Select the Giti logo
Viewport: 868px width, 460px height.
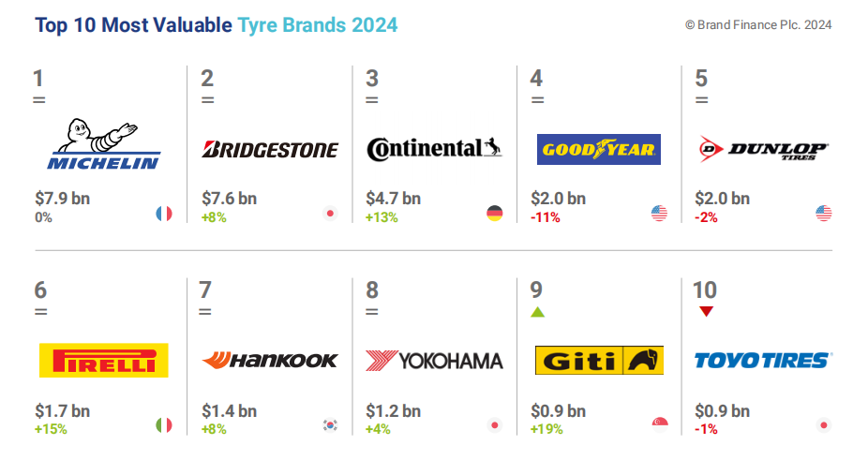tap(599, 361)
